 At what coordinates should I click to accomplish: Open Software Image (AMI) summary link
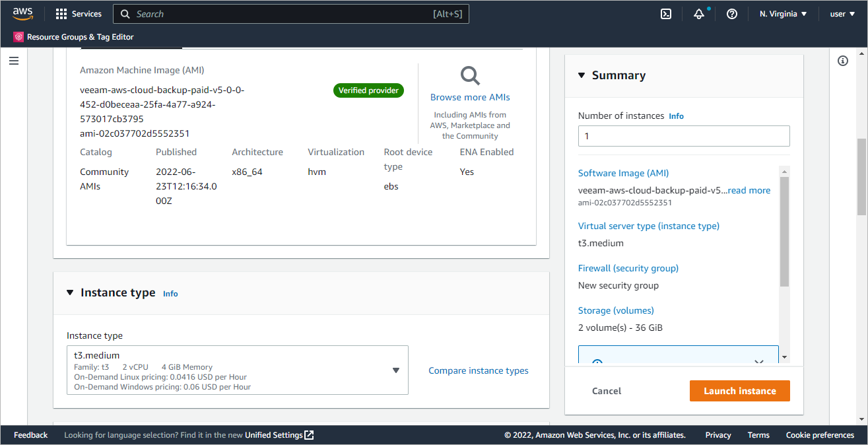coord(623,173)
